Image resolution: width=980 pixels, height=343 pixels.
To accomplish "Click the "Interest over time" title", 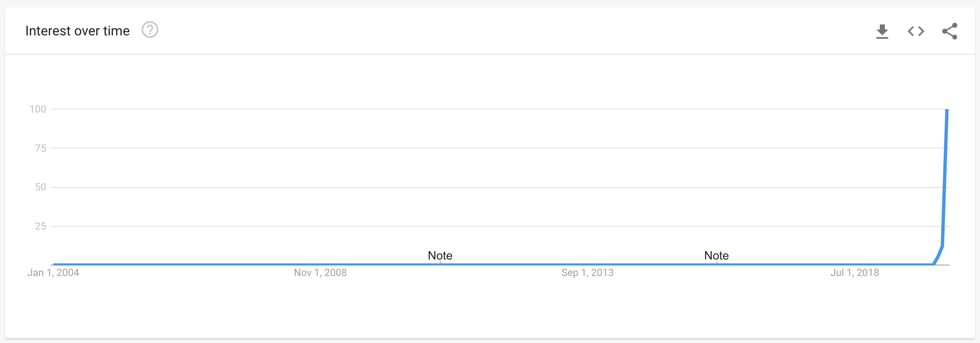I will pos(77,31).
